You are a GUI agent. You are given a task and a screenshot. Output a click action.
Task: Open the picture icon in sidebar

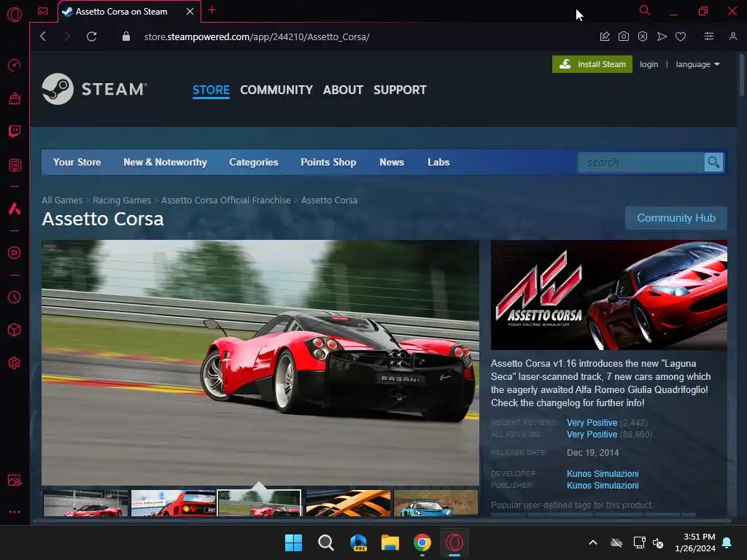pyautogui.click(x=15, y=480)
